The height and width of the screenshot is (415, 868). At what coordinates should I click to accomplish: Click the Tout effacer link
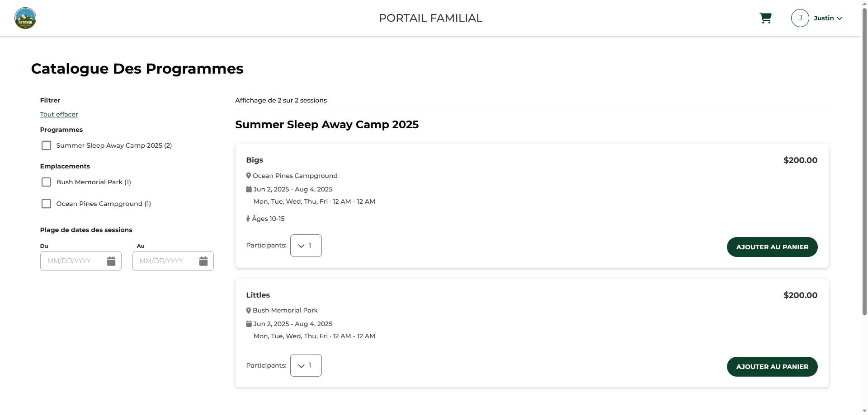(x=59, y=114)
